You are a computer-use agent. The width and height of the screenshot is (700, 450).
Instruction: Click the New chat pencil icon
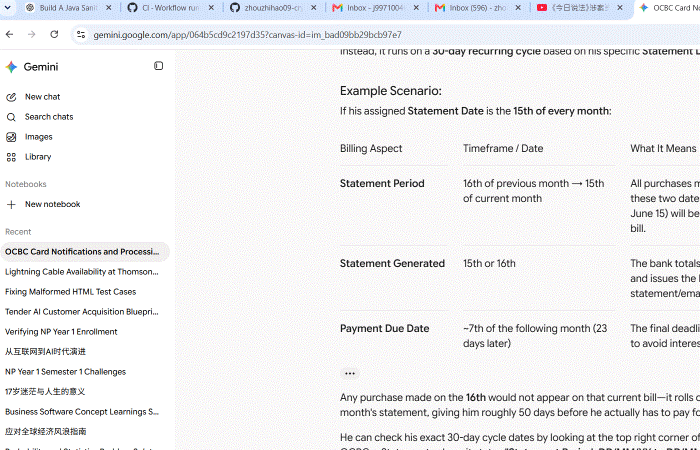(x=11, y=97)
